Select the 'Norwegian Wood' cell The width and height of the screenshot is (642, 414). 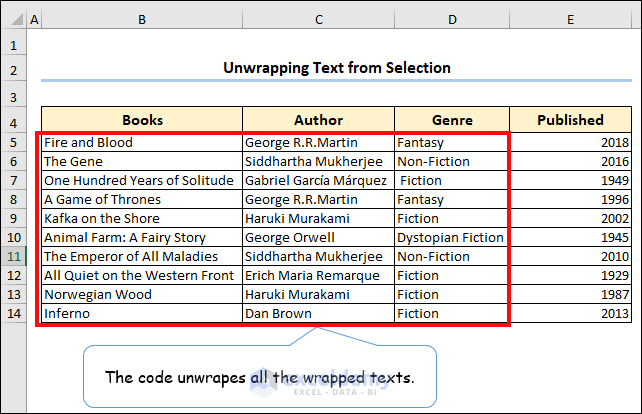tap(142, 294)
